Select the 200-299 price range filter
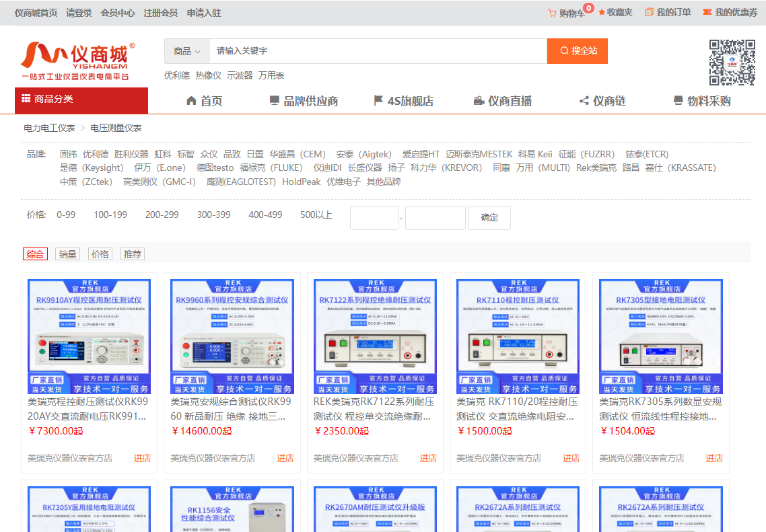This screenshot has width=766, height=532. (x=162, y=215)
